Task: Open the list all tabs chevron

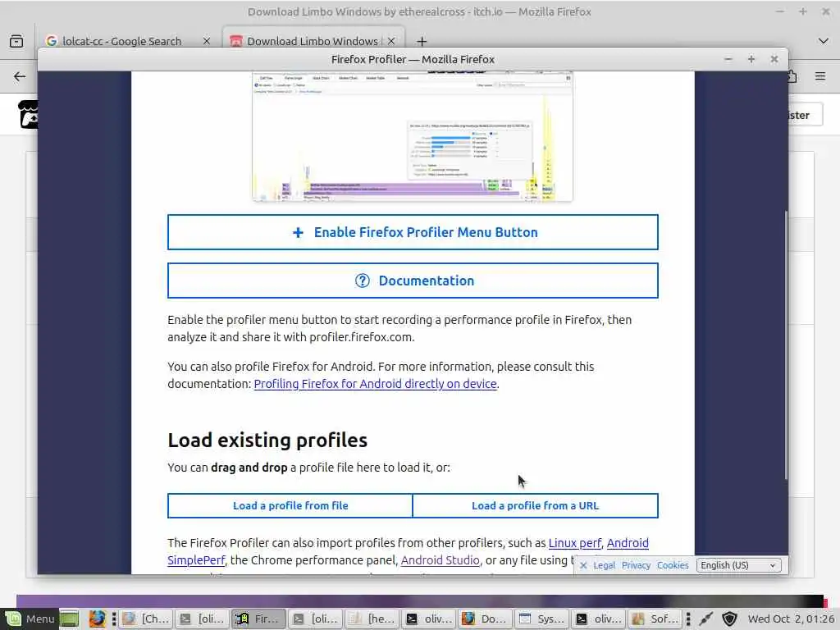Action: [x=823, y=41]
